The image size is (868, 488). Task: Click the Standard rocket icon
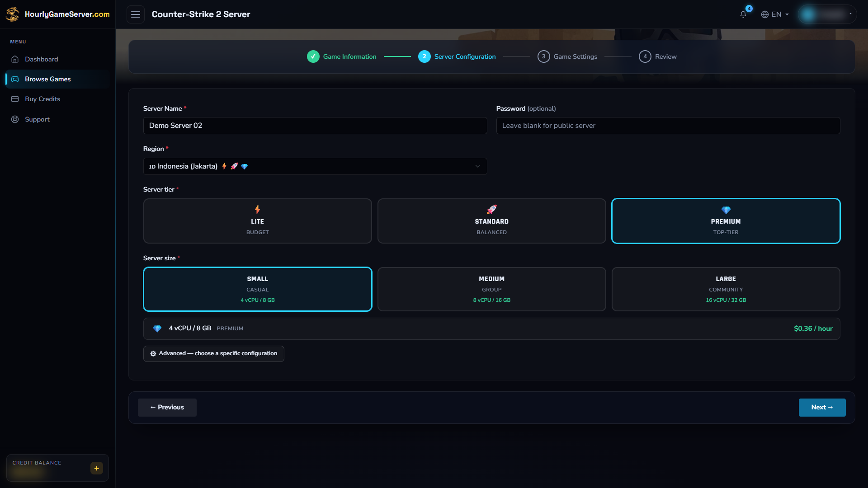tap(492, 209)
